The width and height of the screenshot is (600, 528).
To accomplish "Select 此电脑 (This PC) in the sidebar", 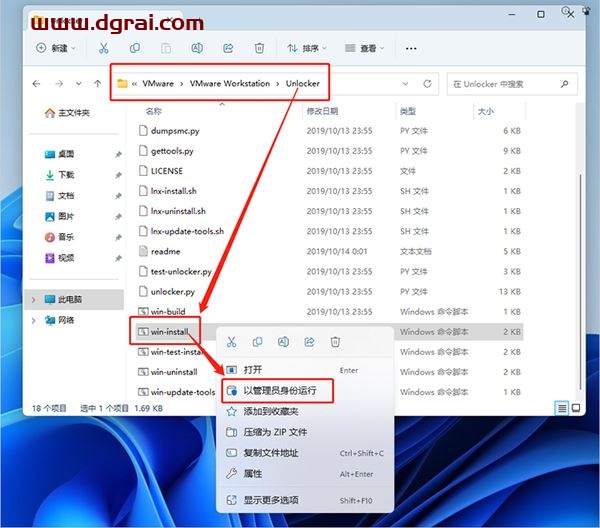I will point(74,299).
